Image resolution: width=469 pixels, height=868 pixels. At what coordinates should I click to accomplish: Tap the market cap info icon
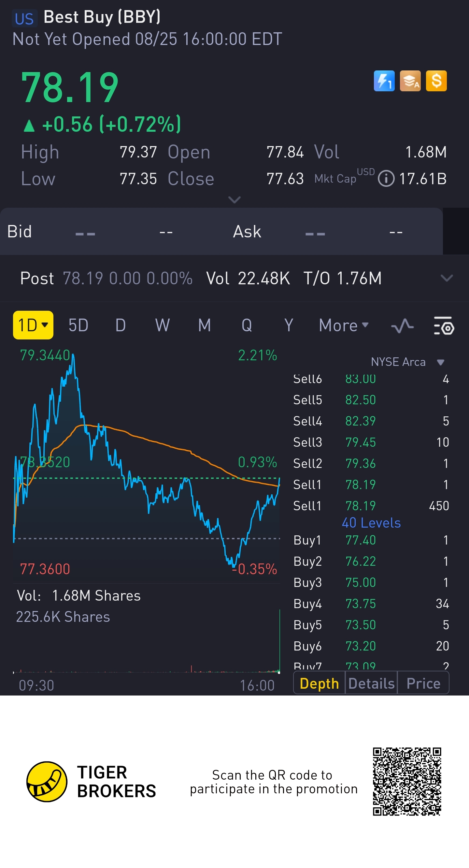[x=386, y=179]
